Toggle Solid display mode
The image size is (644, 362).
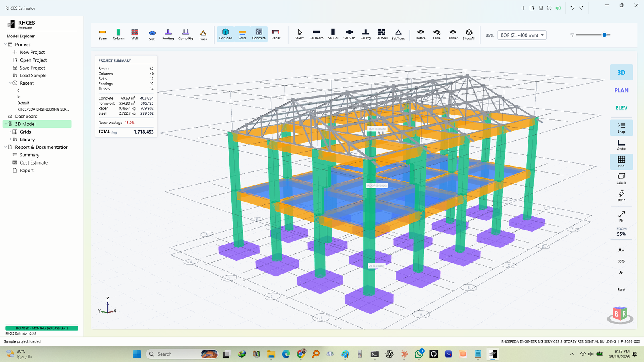pyautogui.click(x=242, y=34)
